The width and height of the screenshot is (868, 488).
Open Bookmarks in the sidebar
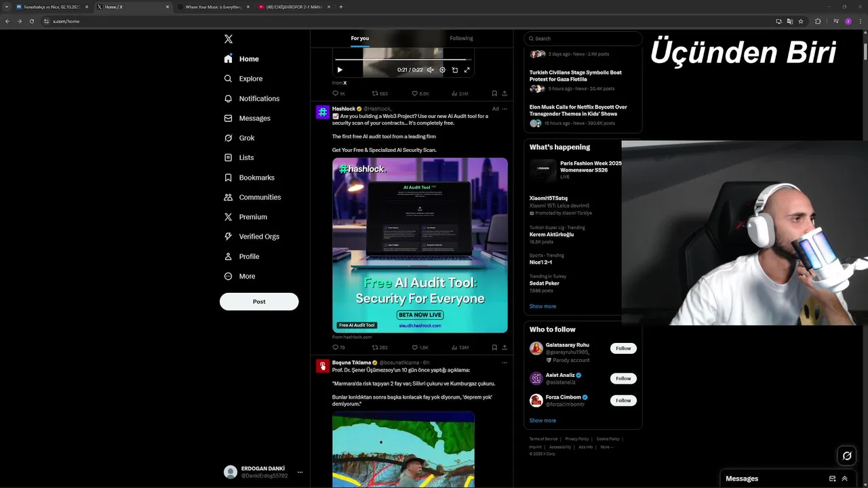(x=249, y=178)
